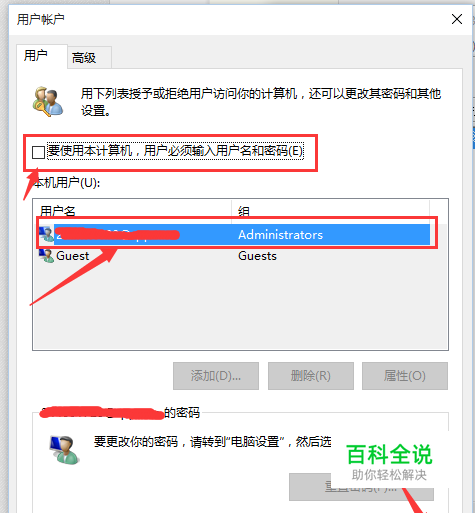
Task: Click the Administrators group cell
Action: coord(280,235)
